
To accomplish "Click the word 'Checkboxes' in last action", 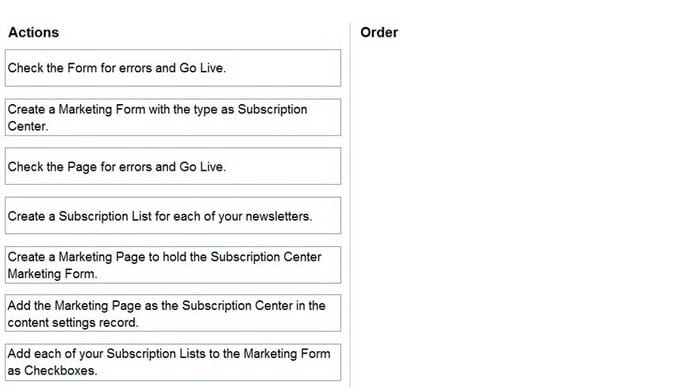I will 60,370.
